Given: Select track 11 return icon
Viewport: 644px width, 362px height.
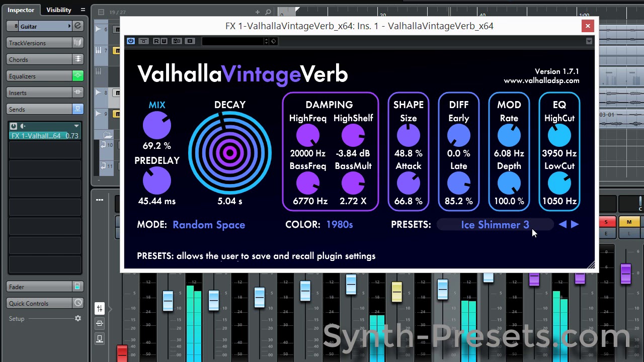Looking at the screenshot, I should coord(103,166).
